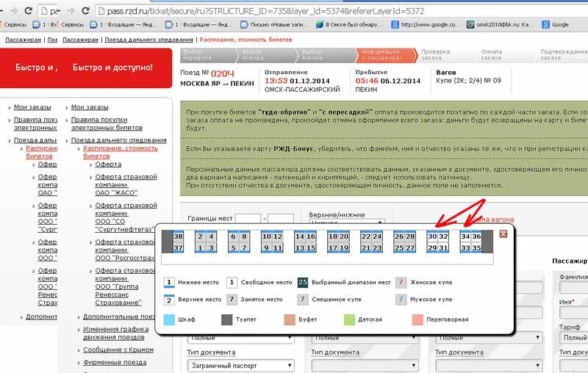Open the Информация о пассажирах step
This screenshot has width=588, height=373.
click(x=387, y=55)
